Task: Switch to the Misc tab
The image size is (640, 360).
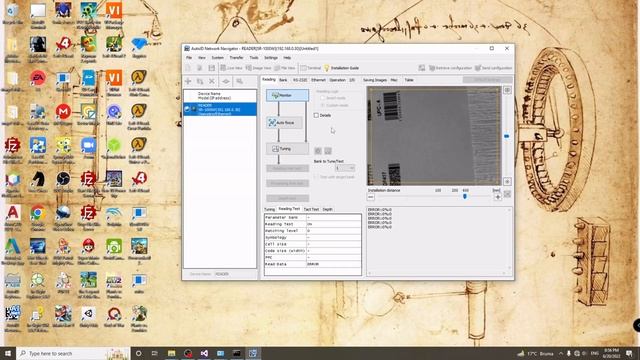Action: 394,80
